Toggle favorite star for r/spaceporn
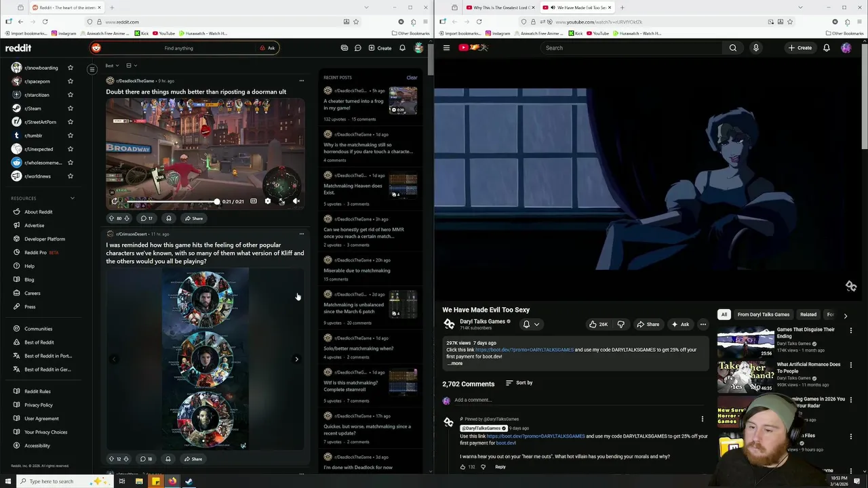 pos(70,81)
